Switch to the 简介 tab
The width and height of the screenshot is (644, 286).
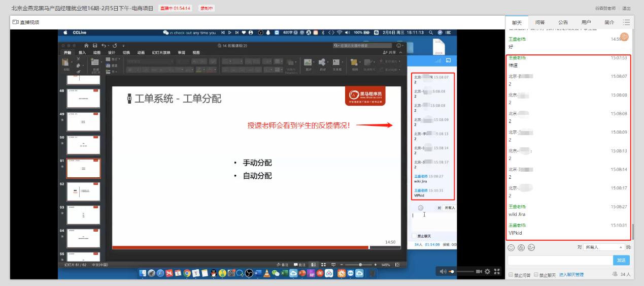[x=609, y=22]
